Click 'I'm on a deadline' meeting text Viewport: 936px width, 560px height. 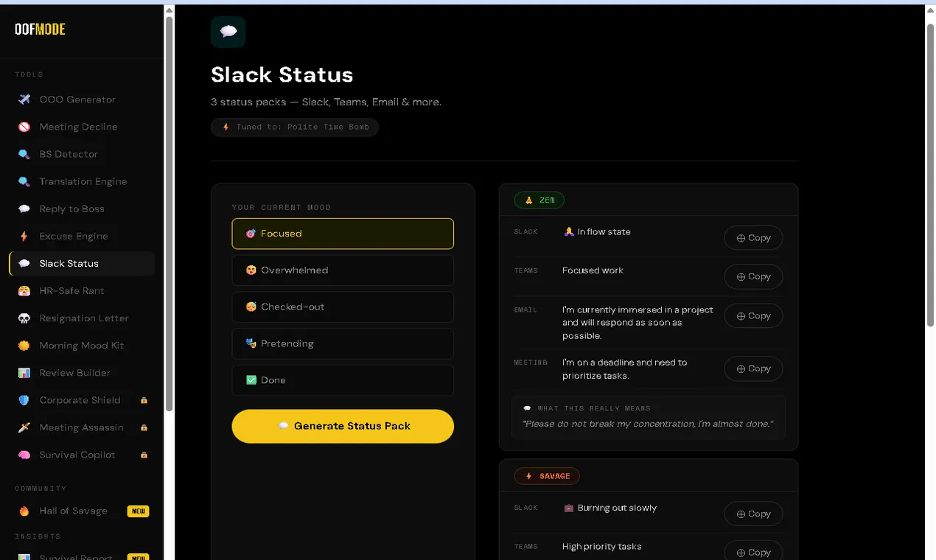[625, 369]
